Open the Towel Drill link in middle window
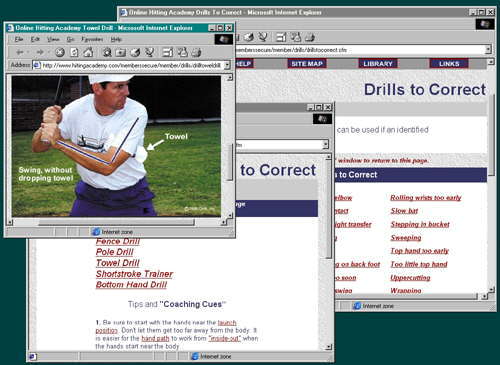 (x=118, y=263)
